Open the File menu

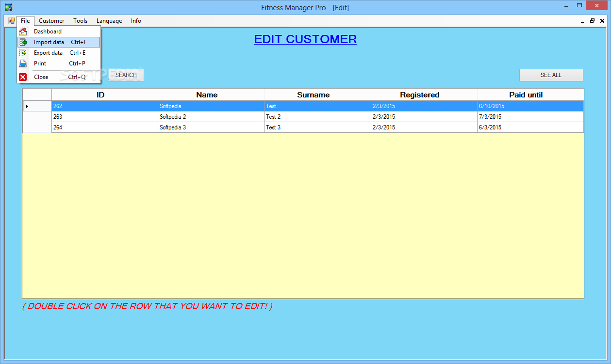[25, 21]
